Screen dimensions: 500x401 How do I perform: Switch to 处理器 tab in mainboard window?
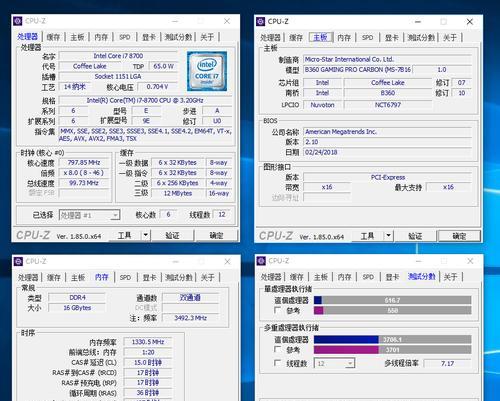coord(270,38)
